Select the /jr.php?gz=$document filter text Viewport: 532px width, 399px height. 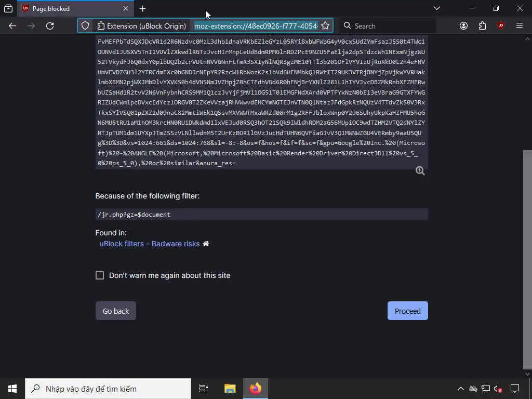134,215
